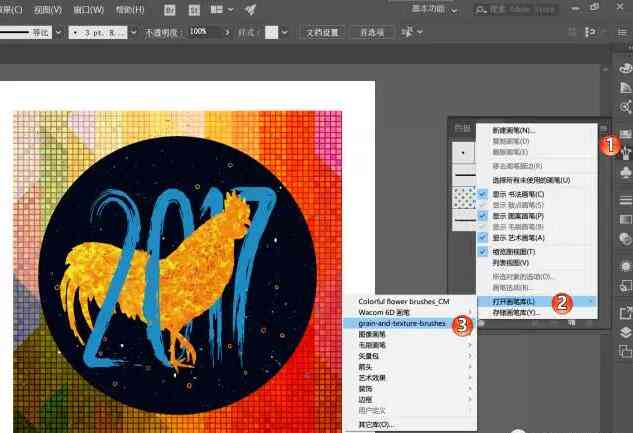Click the 样式 style swatch in control bar
The image size is (633, 433).
point(271,32)
